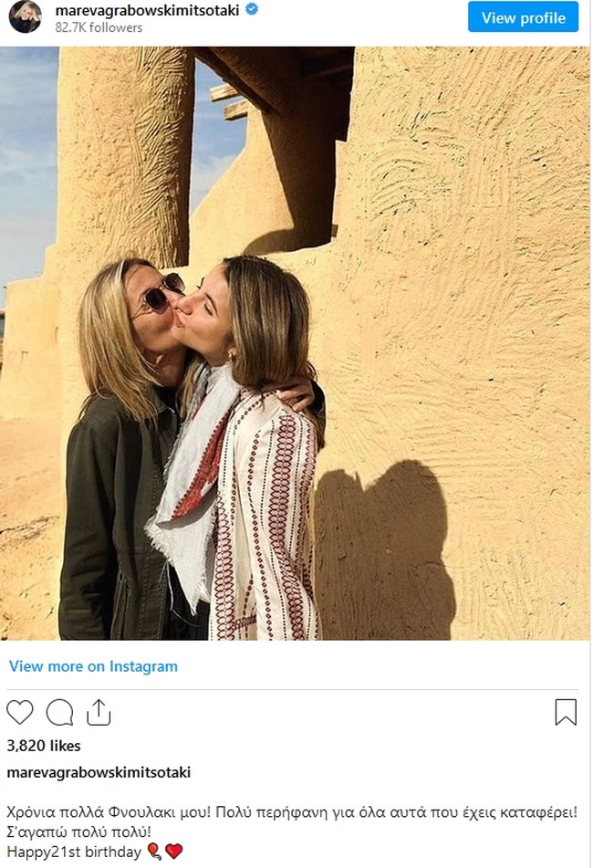Click the View profile button
This screenshot has height=868, width=593.
(524, 17)
